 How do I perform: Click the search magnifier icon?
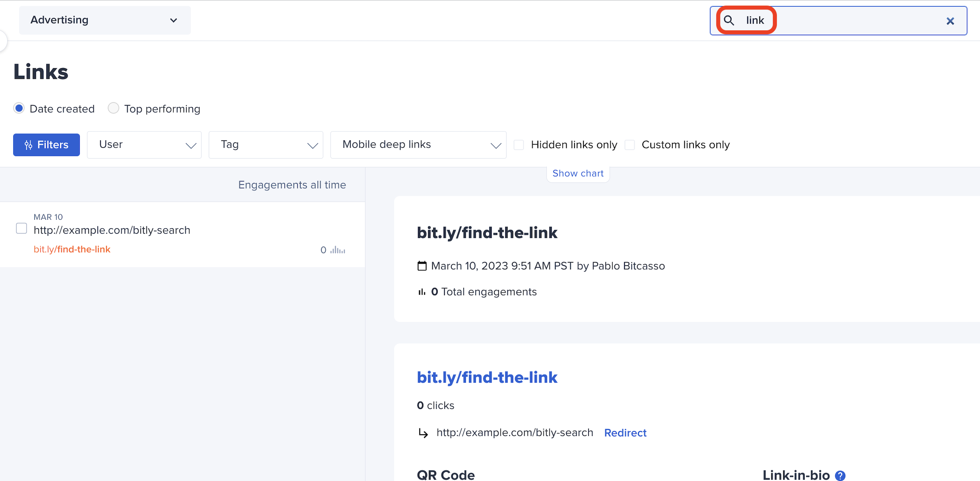pos(729,20)
